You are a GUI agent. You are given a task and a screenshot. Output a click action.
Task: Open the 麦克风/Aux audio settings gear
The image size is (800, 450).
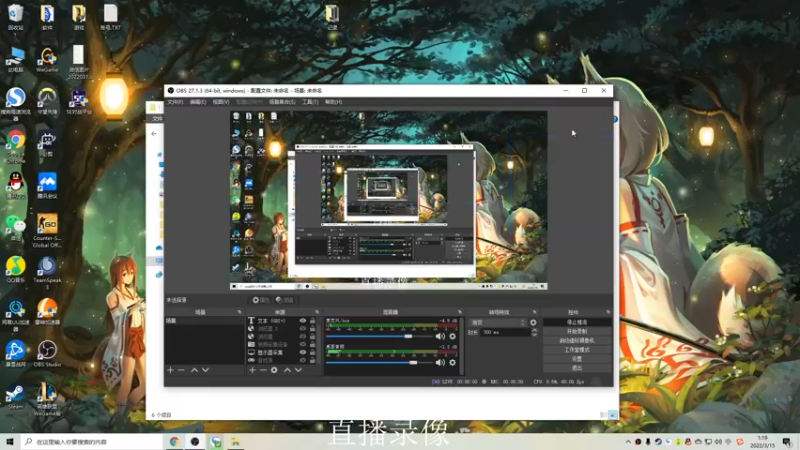452,336
